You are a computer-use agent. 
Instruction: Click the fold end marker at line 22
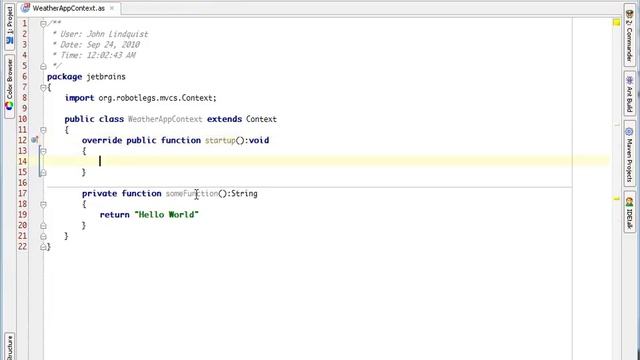coord(43,247)
